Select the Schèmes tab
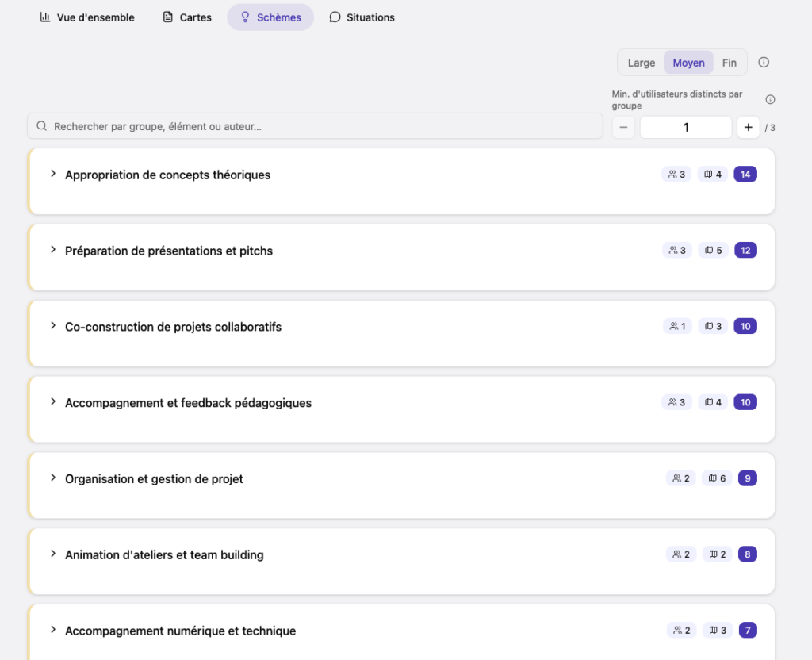The height and width of the screenshot is (660, 812). 270,17
